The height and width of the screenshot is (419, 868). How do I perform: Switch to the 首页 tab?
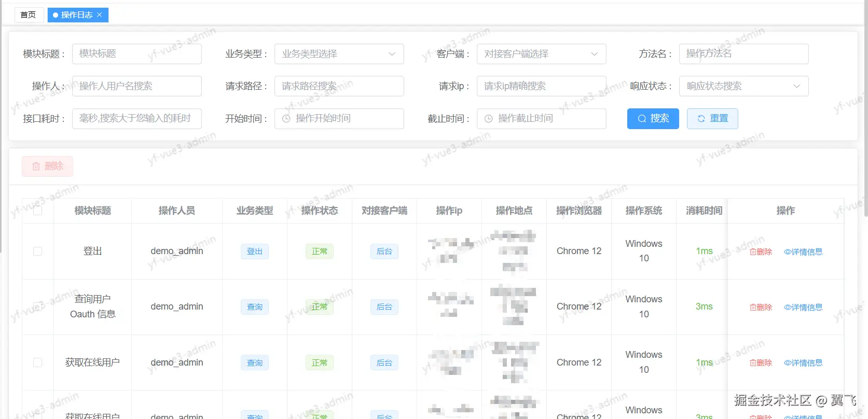28,15
